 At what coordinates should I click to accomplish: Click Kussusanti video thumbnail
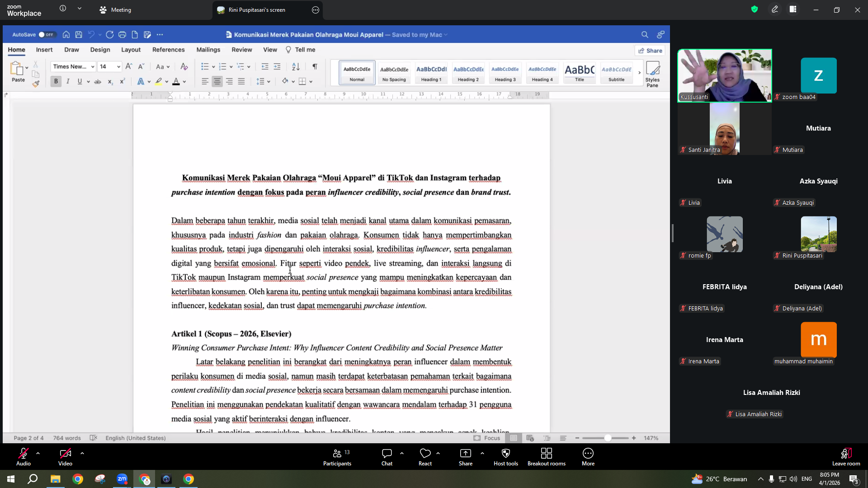[x=724, y=75]
